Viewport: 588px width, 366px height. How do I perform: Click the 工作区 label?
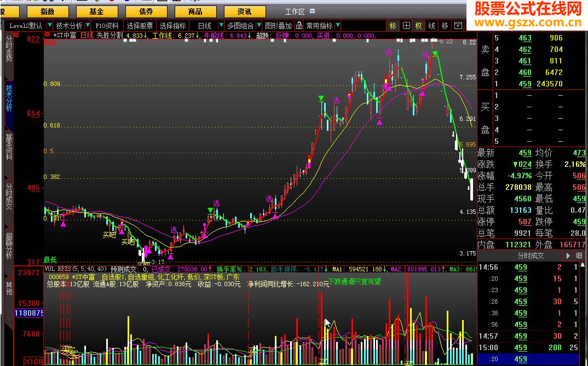295,11
